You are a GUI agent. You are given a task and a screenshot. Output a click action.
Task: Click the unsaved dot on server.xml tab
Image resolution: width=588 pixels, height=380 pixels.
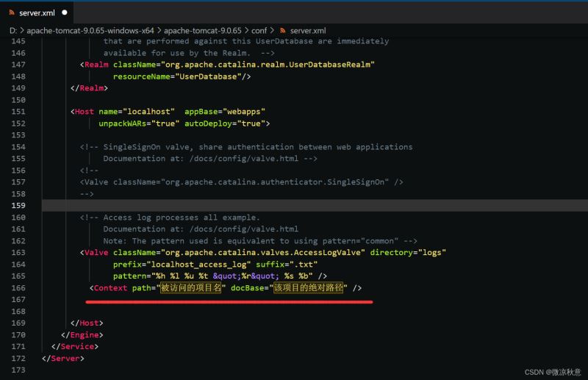pos(65,12)
